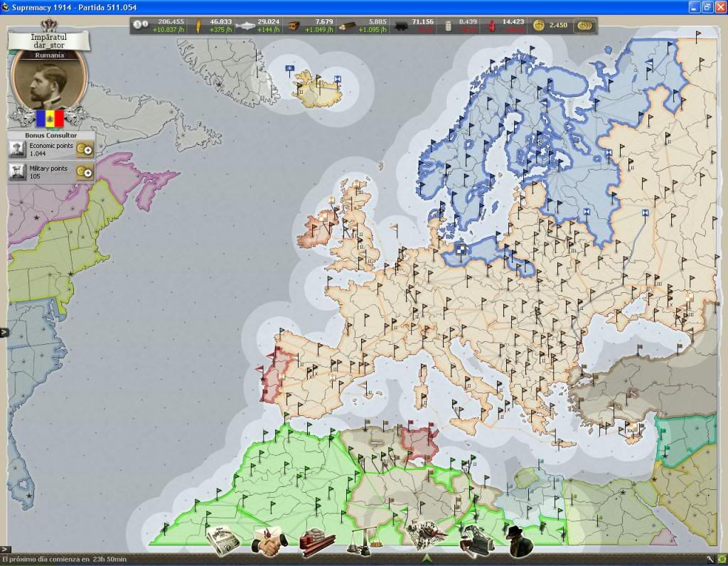Open the newspaper from the bottom toolbar
The height and width of the screenshot is (566, 728).
223,540
